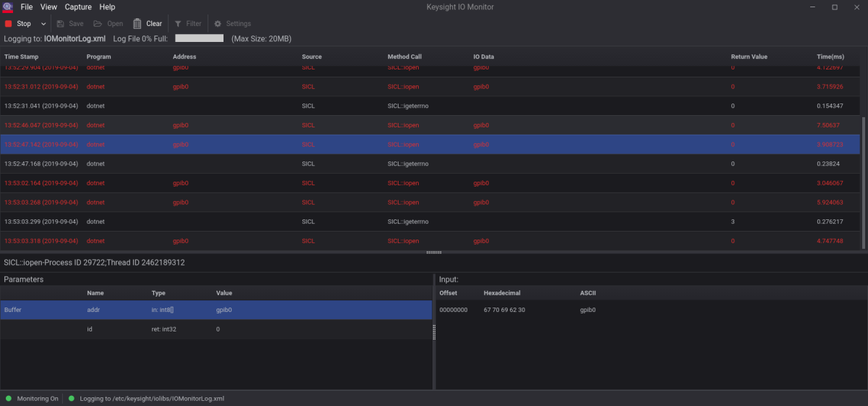Click the Filter funnel toolbar item
The width and height of the screenshot is (868, 406).
[x=188, y=24]
